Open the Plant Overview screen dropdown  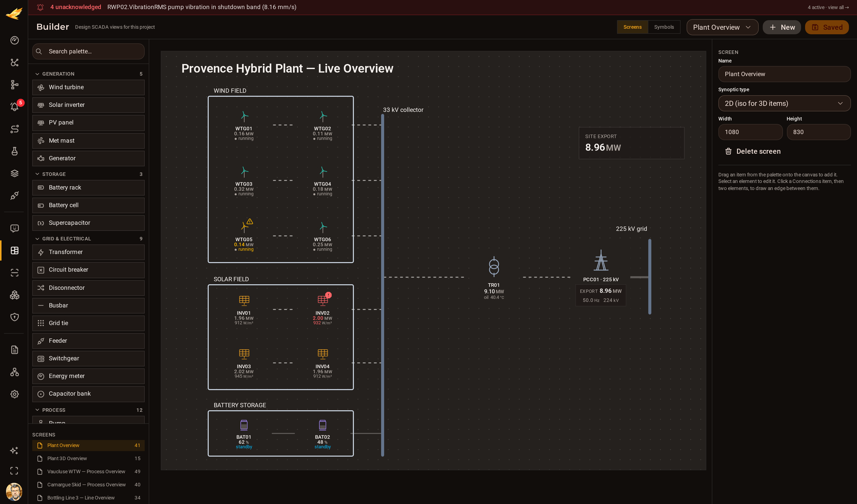pos(722,27)
